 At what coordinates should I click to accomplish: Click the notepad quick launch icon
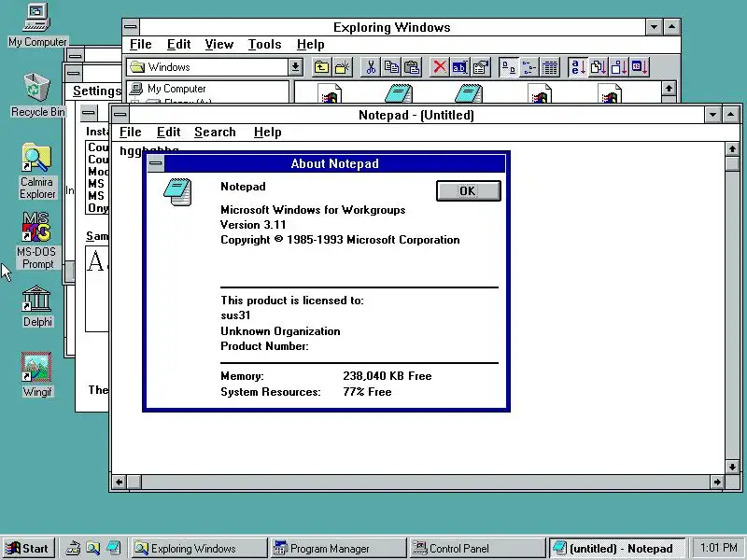[x=113, y=549]
